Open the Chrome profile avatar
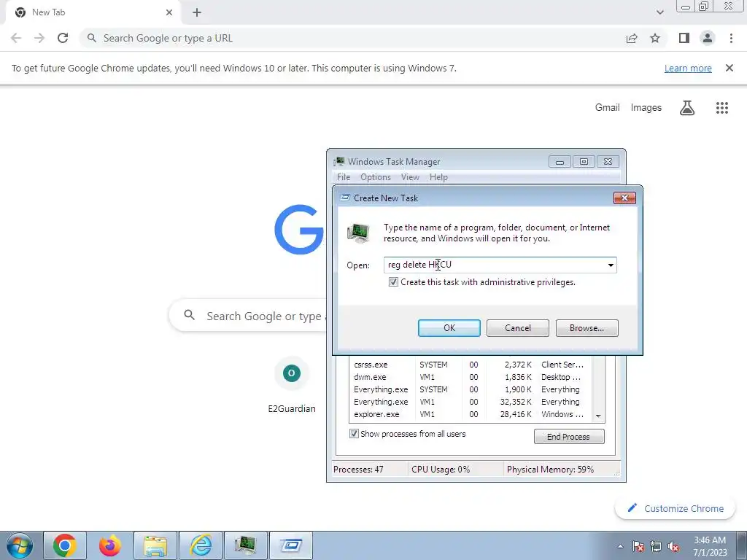747x560 pixels. click(708, 38)
